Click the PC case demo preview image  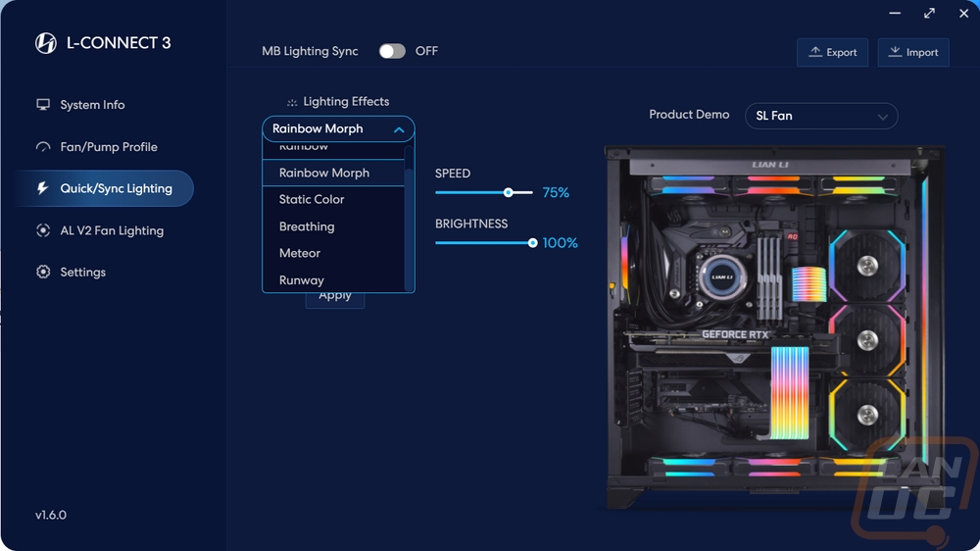coord(775,327)
